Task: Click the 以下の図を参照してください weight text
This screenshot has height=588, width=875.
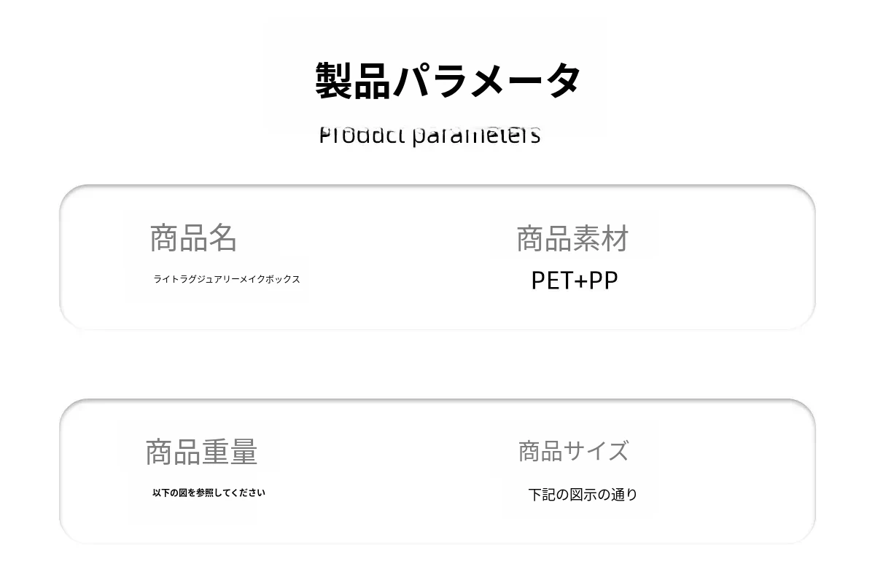Action: point(209,493)
